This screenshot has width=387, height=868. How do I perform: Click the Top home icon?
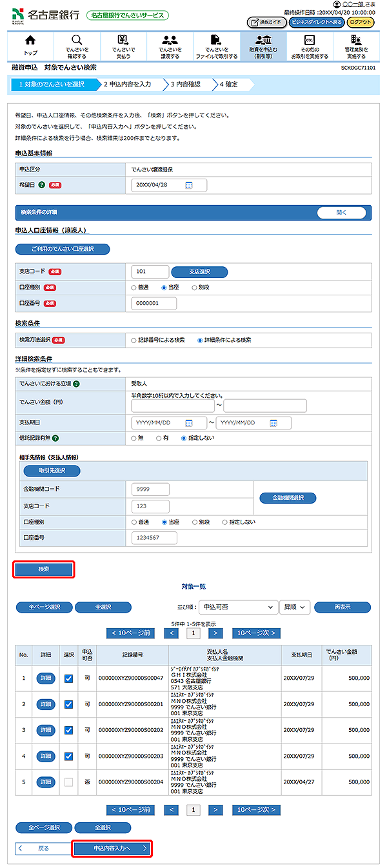tap(30, 41)
